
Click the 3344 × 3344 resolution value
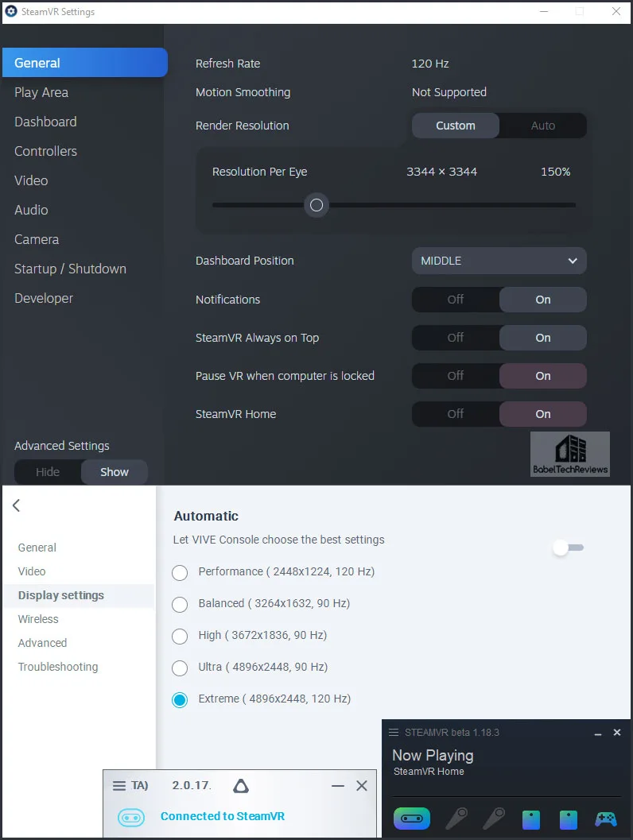tap(441, 172)
